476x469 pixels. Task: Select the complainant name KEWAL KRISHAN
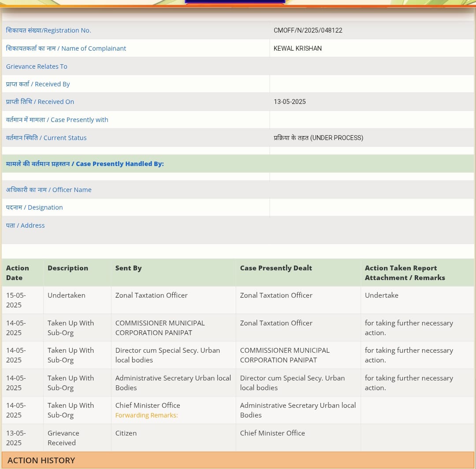pyautogui.click(x=297, y=48)
